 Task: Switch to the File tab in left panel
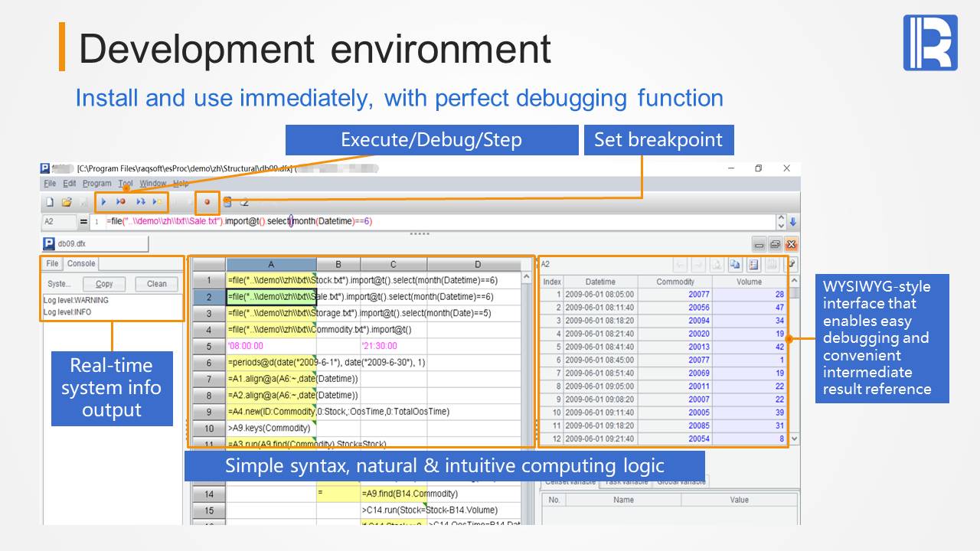(52, 263)
